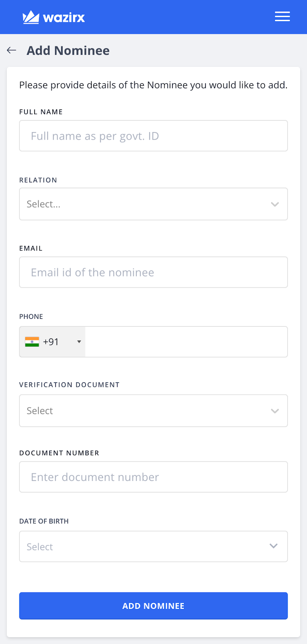Click the Add Nominee page heading
This screenshot has height=644, width=307.
[68, 51]
